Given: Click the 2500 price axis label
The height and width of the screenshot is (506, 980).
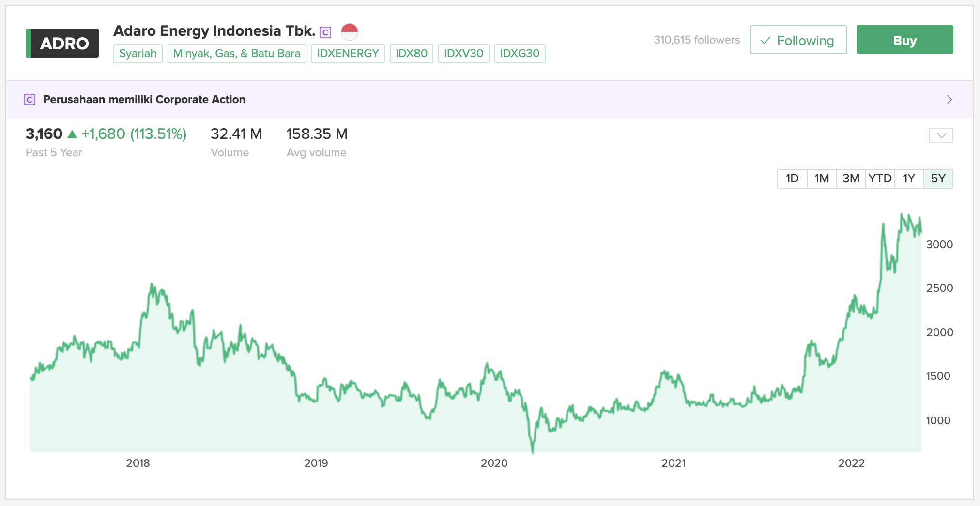Looking at the screenshot, I should (x=939, y=288).
